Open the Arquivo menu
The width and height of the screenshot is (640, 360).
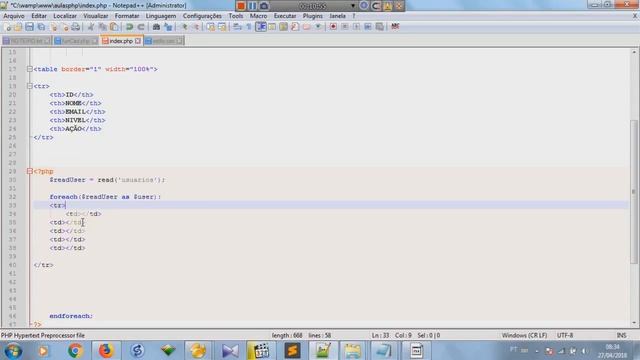[13, 16]
